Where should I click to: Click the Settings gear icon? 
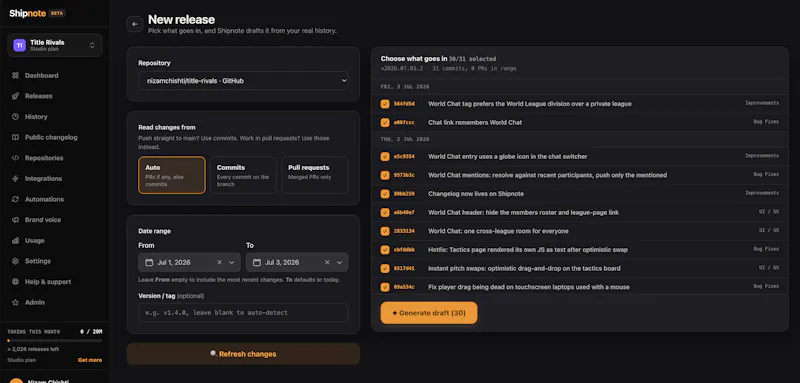click(x=15, y=261)
